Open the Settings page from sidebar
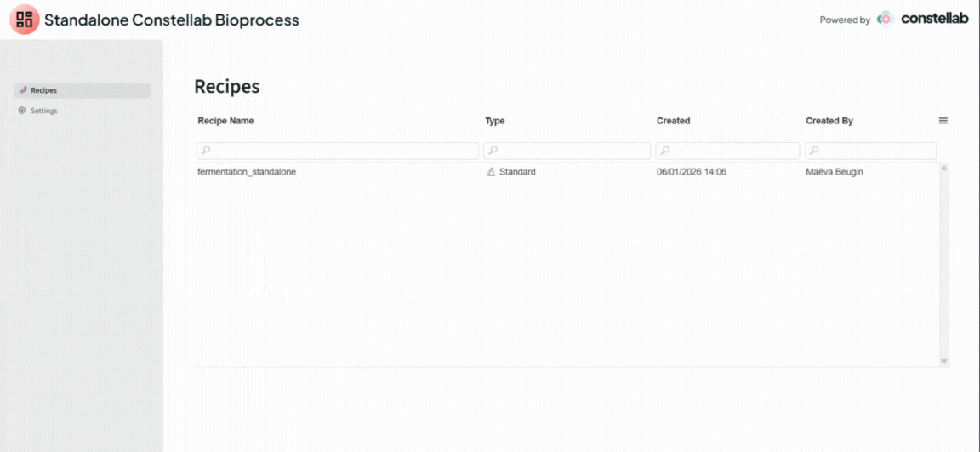Viewport: 980px width, 452px height. pyautogui.click(x=43, y=111)
